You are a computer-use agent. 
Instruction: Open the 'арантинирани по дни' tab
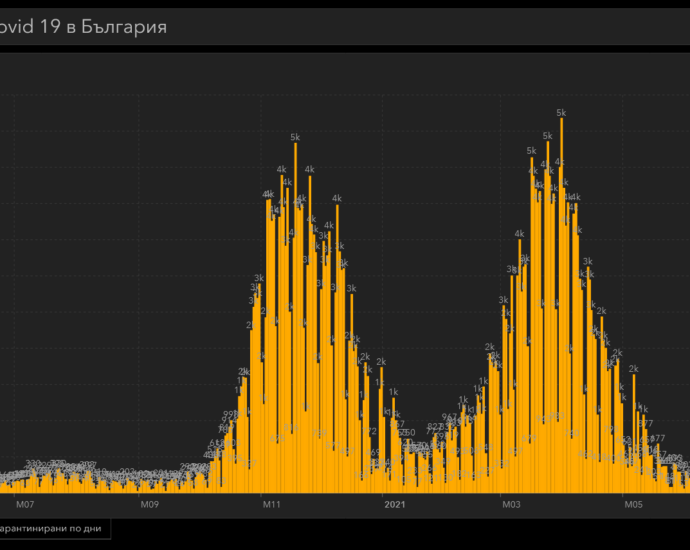coord(53,528)
